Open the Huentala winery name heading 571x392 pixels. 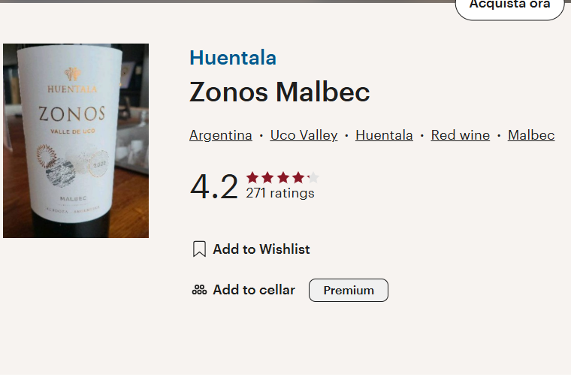point(233,58)
